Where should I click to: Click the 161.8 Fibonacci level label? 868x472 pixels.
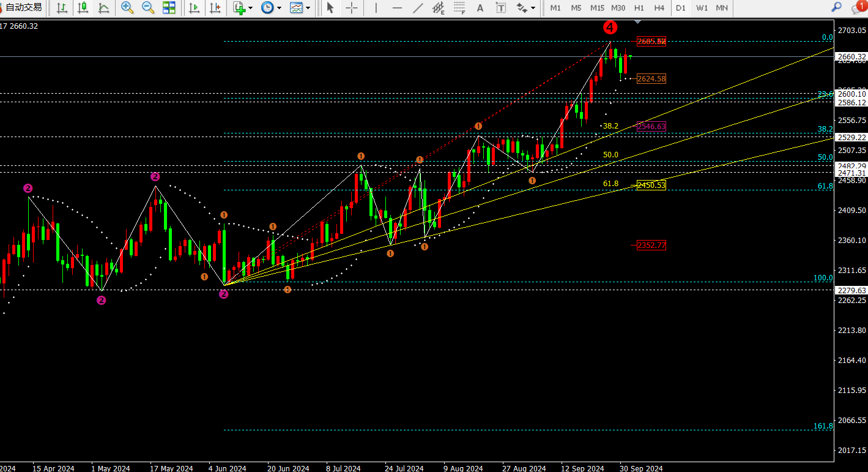823,425
